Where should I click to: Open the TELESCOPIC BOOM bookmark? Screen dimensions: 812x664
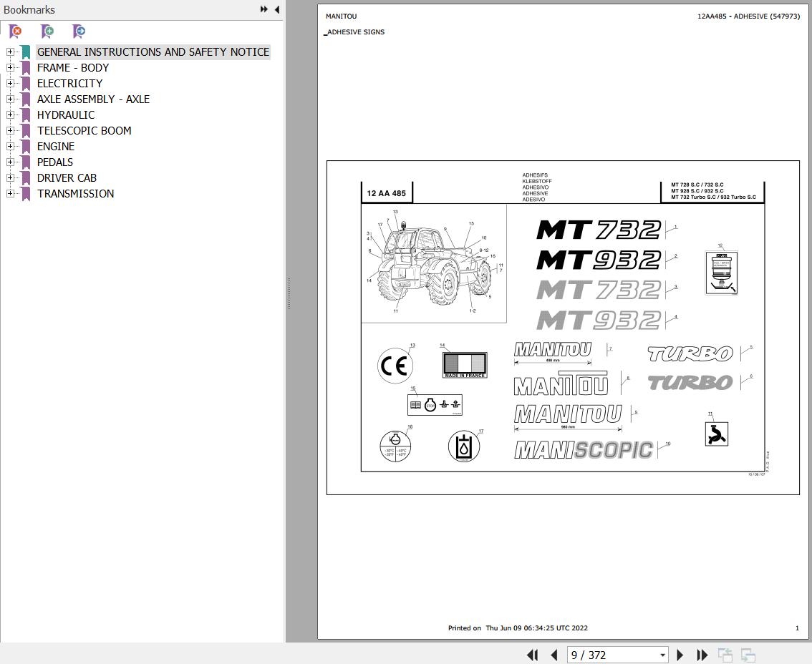pyautogui.click(x=84, y=130)
